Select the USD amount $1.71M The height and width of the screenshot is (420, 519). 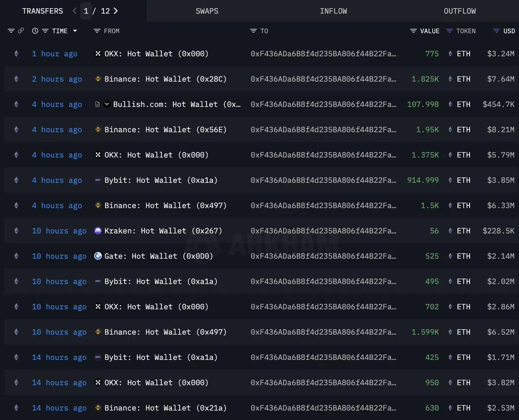(501, 357)
